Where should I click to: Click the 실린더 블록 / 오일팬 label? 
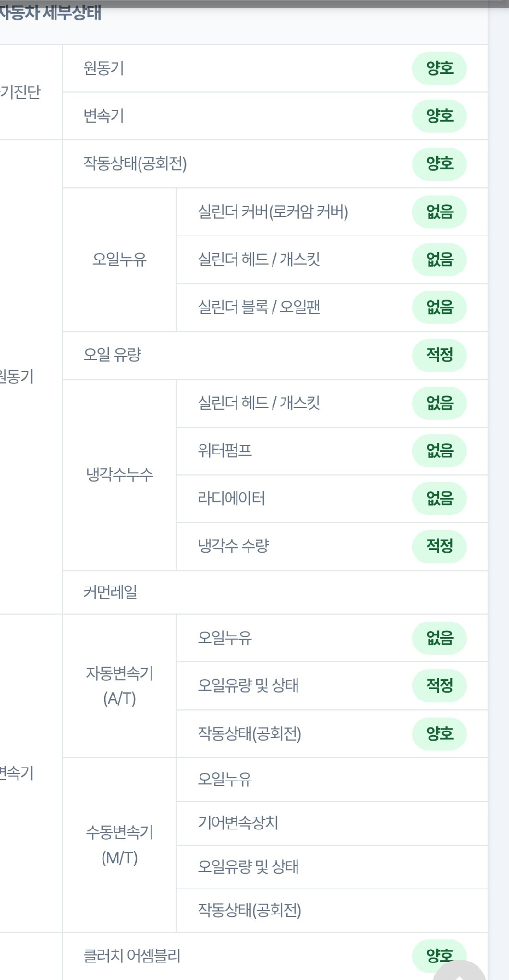(259, 307)
